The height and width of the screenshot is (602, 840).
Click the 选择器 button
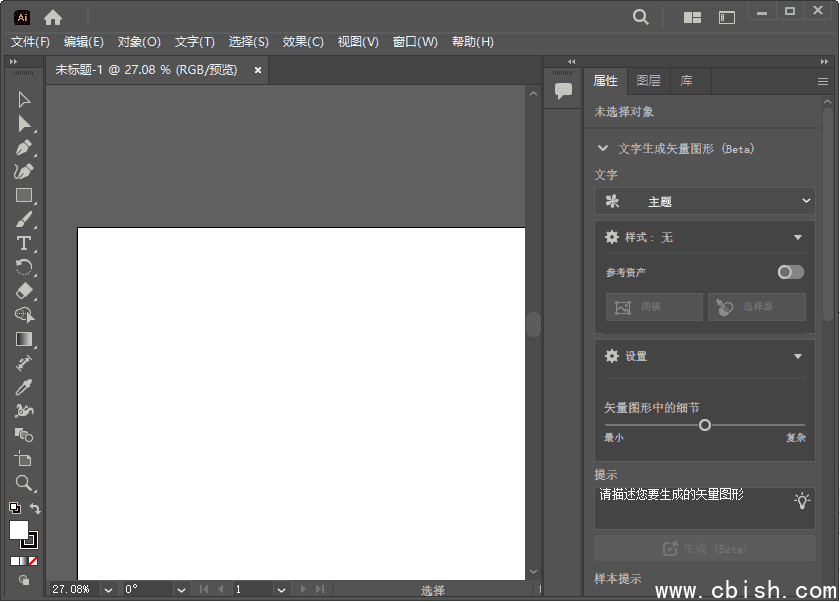(x=757, y=307)
